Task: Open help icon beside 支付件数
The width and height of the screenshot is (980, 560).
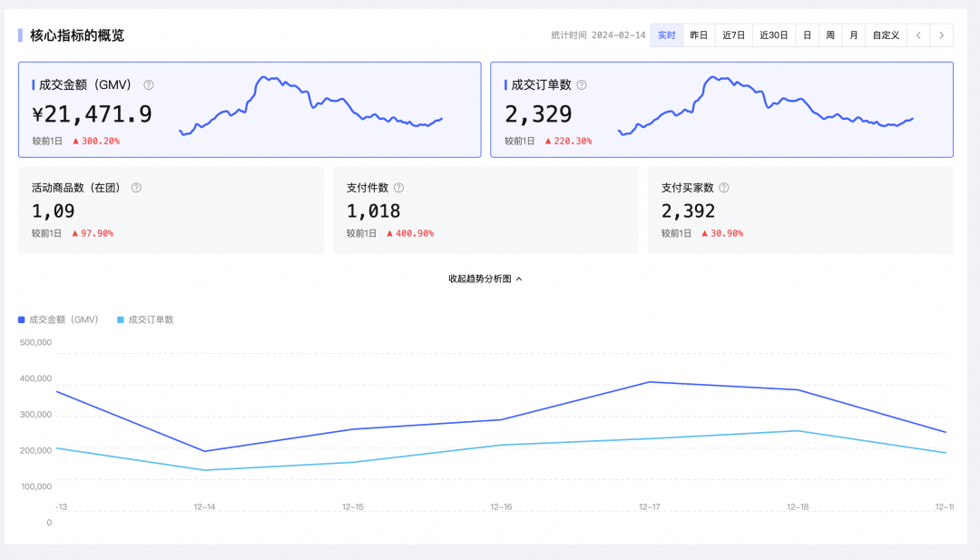Action: [398, 188]
